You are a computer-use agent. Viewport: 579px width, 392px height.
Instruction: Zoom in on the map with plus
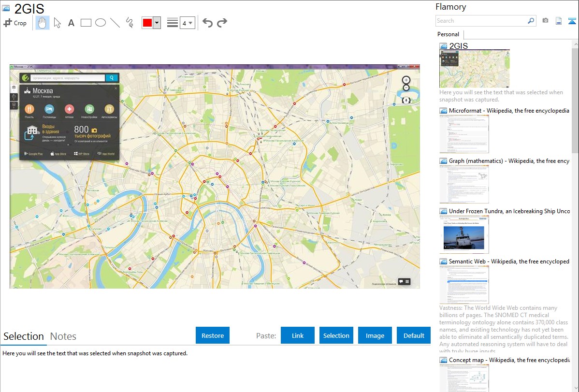[406, 80]
